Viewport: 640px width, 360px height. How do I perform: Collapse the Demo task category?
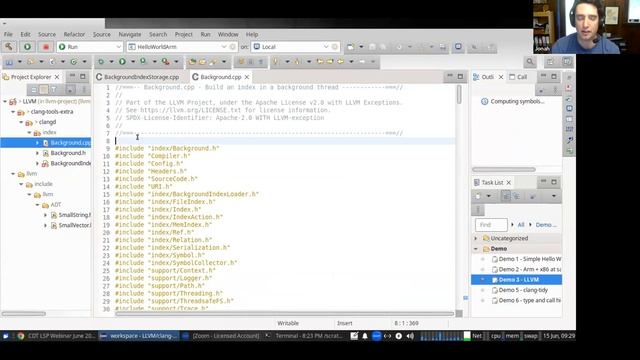[476, 249]
